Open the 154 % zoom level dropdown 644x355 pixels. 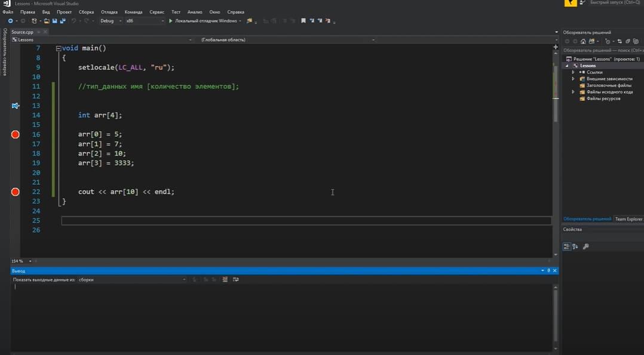tap(30, 261)
